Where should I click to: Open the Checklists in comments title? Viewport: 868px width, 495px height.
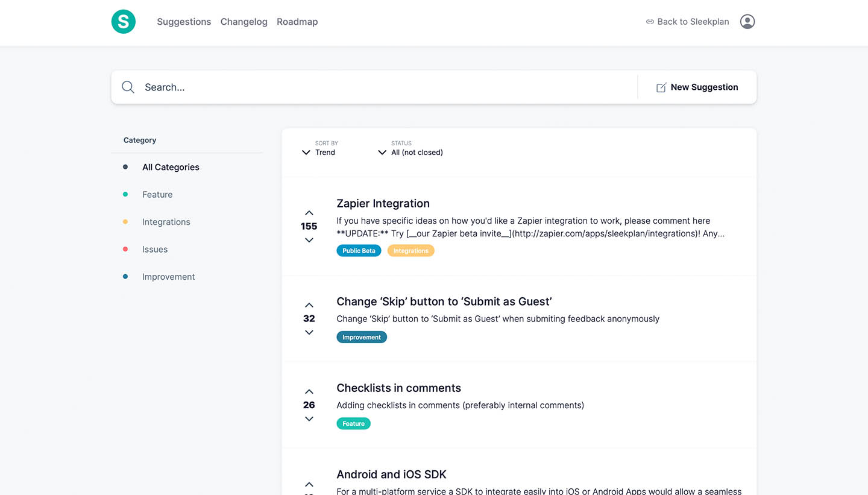(399, 388)
